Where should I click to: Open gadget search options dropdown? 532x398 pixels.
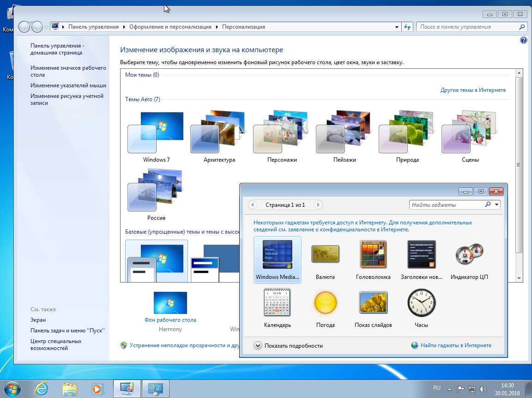(x=496, y=205)
